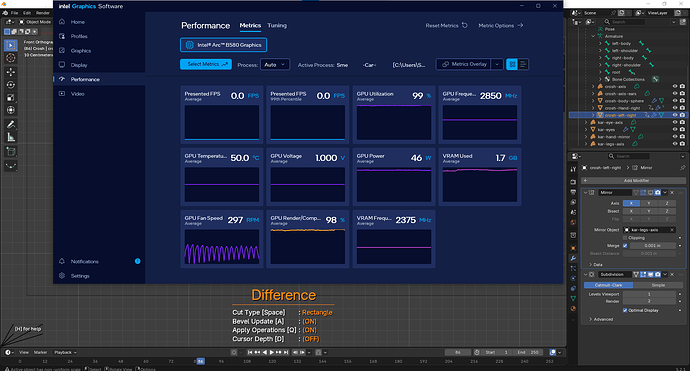Open the Blender File menu
This screenshot has width=690, height=371.
click(x=15, y=13)
